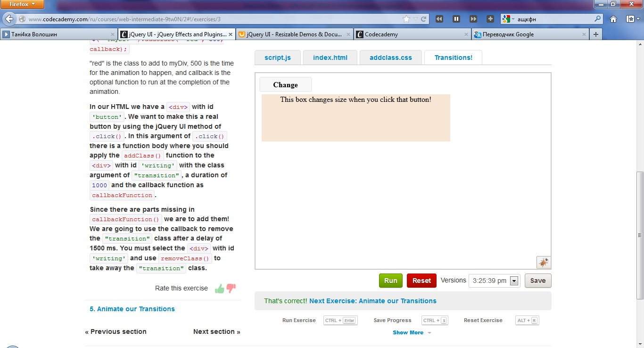Reload the page with the refresh icon
Viewport: 644px width, 348px height.
pyautogui.click(x=423, y=19)
